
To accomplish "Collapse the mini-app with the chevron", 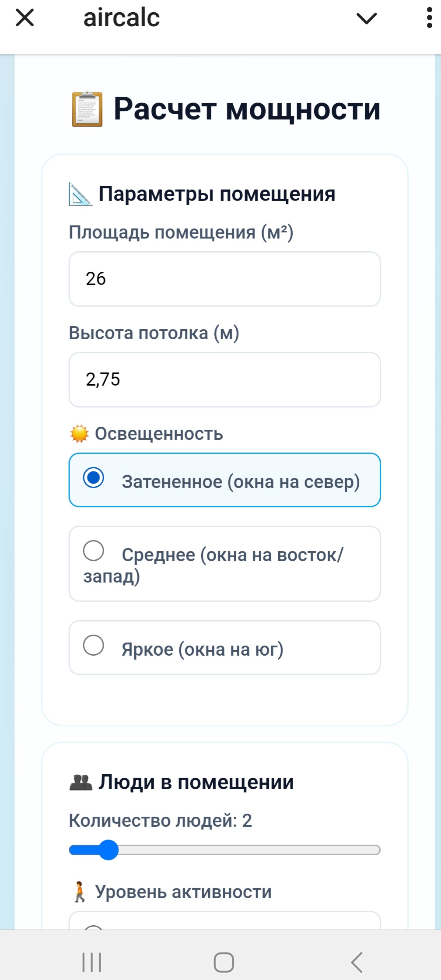I will 366,18.
